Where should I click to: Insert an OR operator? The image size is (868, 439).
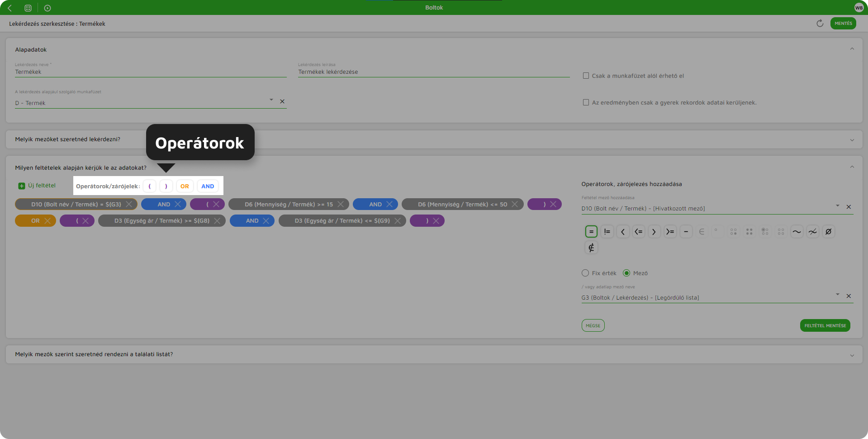click(185, 186)
